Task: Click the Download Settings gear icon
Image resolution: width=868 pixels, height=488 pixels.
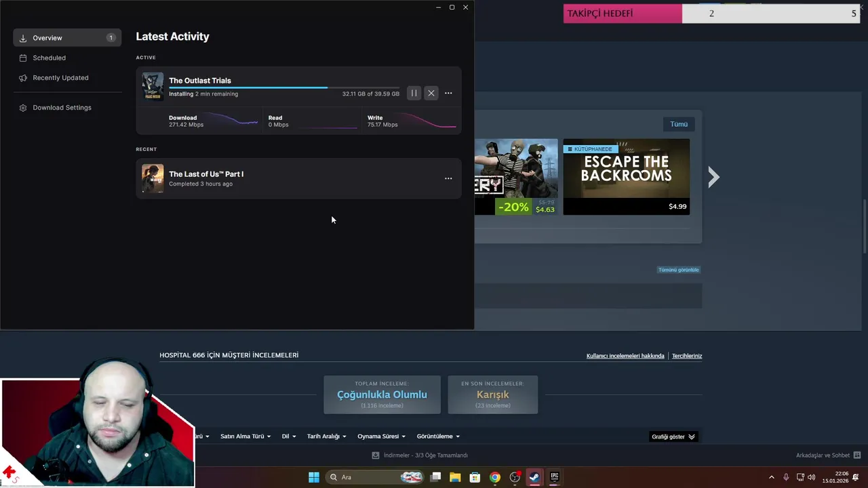Action: [23, 108]
